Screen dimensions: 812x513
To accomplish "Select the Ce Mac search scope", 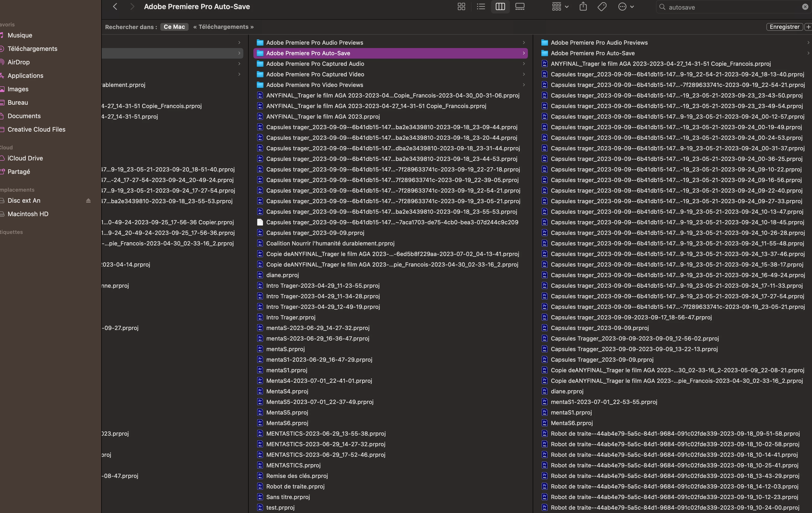I will [174, 27].
